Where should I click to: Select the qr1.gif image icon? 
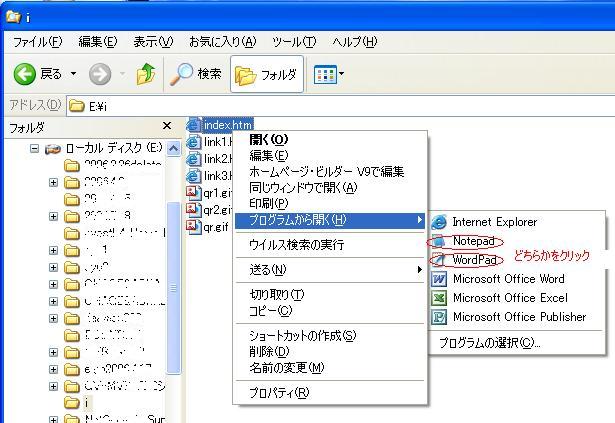(x=193, y=193)
